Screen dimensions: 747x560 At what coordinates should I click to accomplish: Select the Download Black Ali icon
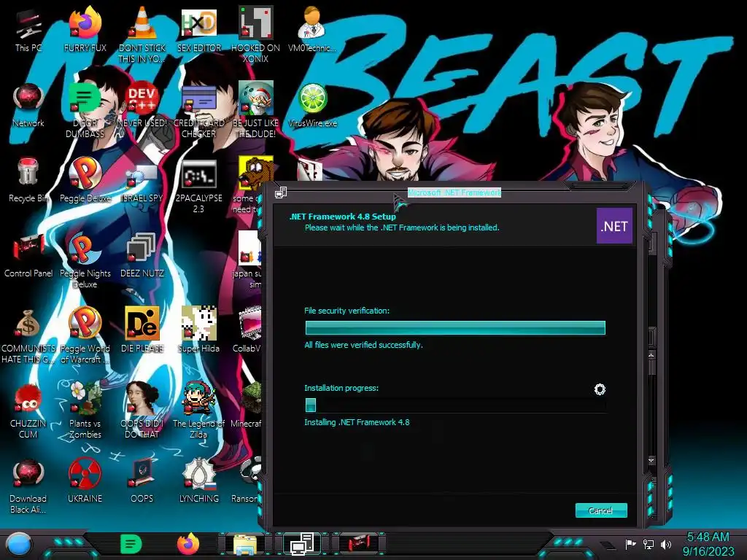pos(28,473)
